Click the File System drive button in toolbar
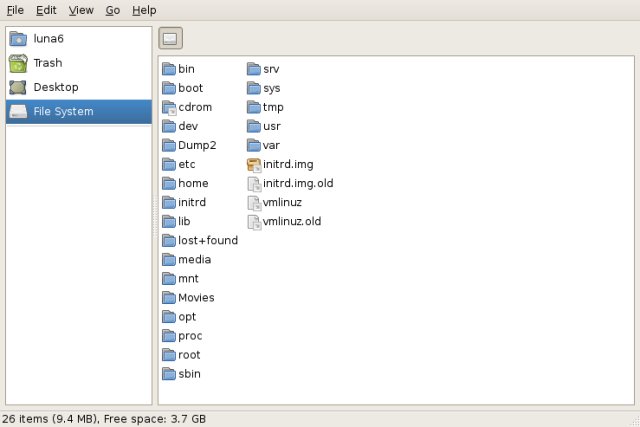The height and width of the screenshot is (427, 640). (171, 39)
